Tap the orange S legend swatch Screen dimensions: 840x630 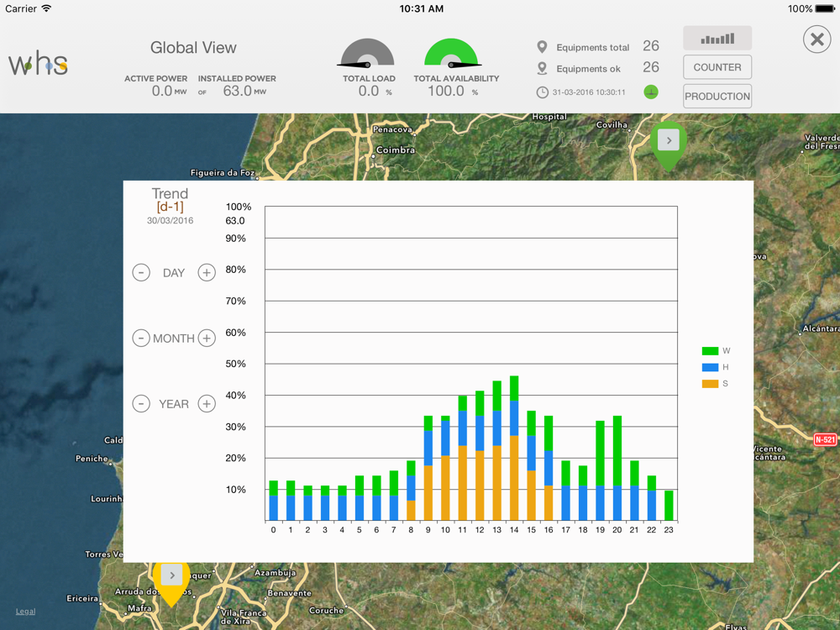click(711, 384)
